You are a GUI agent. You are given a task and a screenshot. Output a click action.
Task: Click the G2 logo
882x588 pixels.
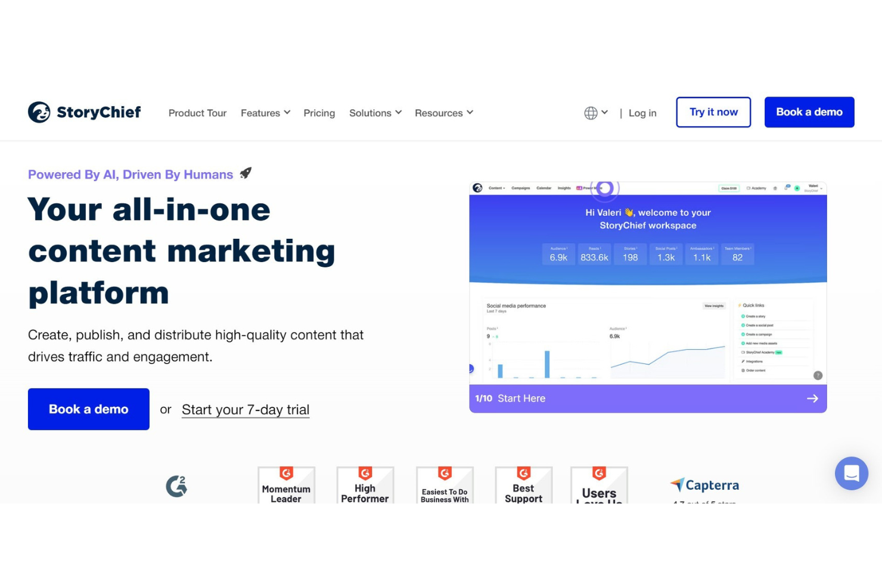tap(176, 486)
